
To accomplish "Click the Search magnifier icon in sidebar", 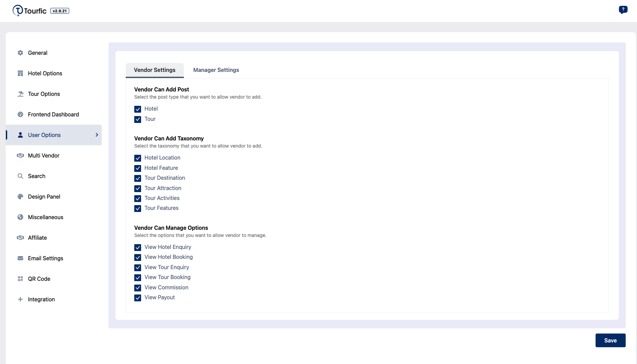I will pyautogui.click(x=20, y=176).
